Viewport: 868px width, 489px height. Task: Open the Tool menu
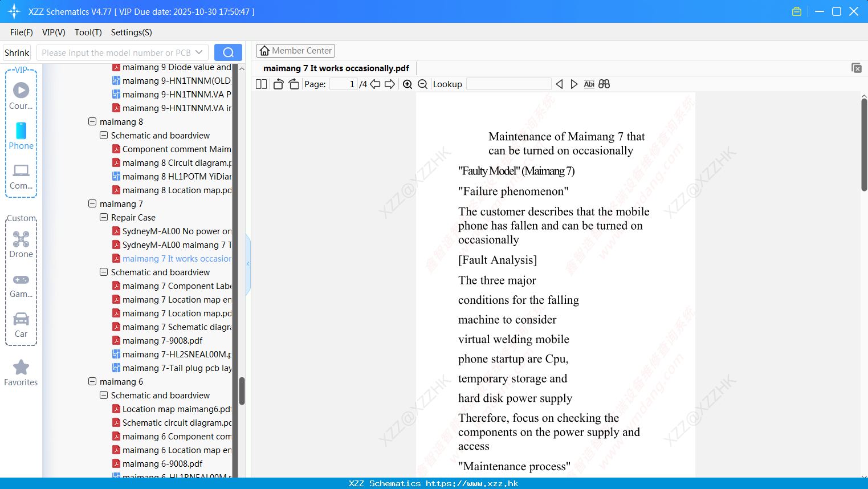[88, 32]
